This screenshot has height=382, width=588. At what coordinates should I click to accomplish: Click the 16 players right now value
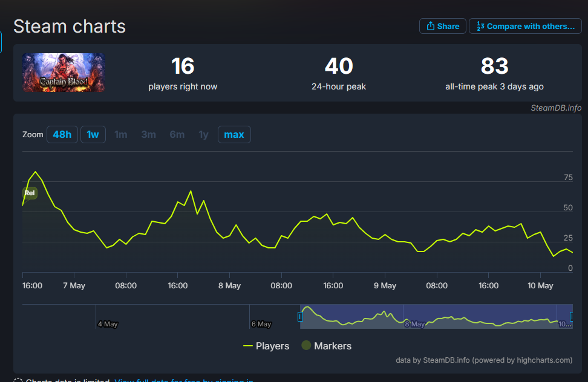pos(183,66)
